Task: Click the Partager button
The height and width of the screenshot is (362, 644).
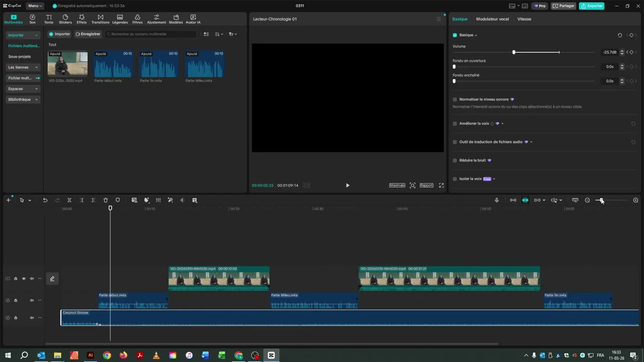Action: click(x=563, y=6)
